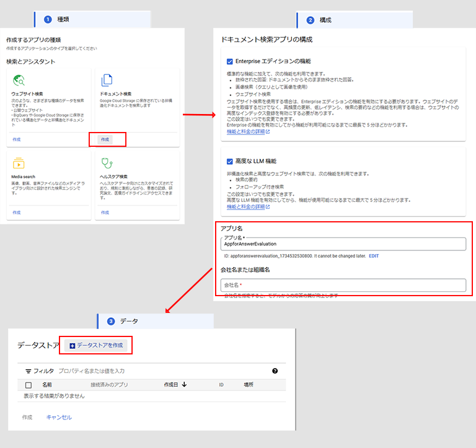
Task: Click 作成 button beside キャンセル
Action: pos(27,418)
